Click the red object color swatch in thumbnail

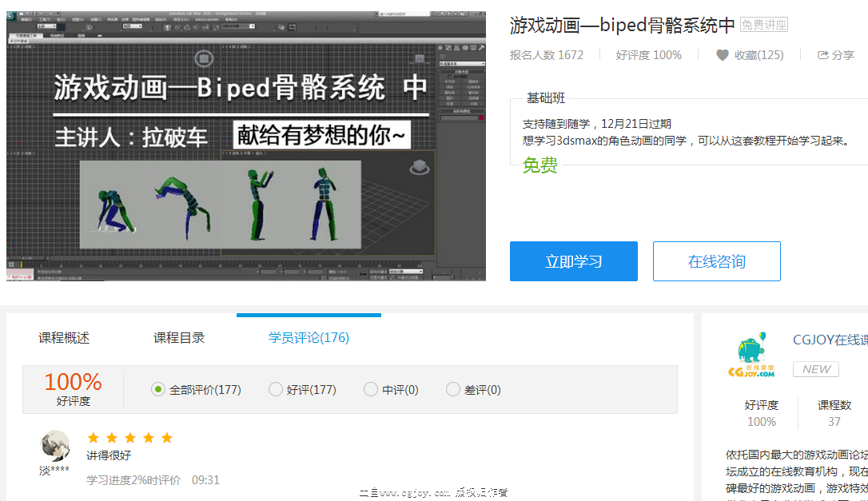point(480,118)
